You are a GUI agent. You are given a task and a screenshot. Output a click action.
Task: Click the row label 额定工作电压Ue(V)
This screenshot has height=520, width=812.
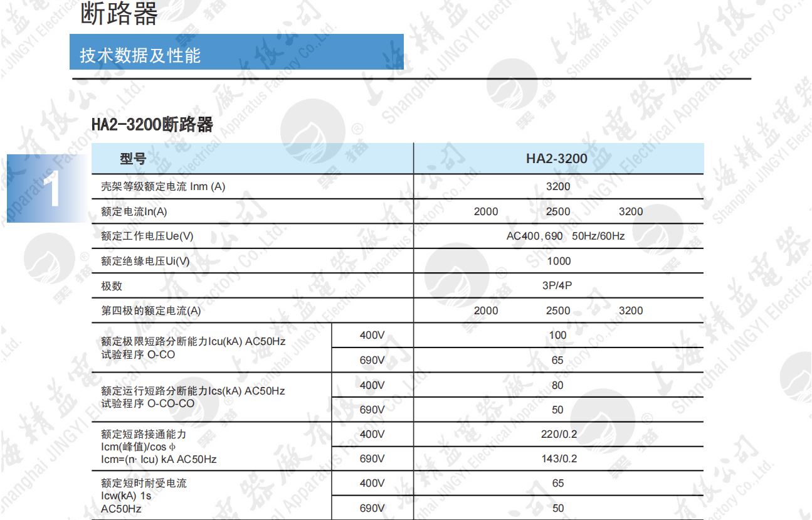click(147, 236)
